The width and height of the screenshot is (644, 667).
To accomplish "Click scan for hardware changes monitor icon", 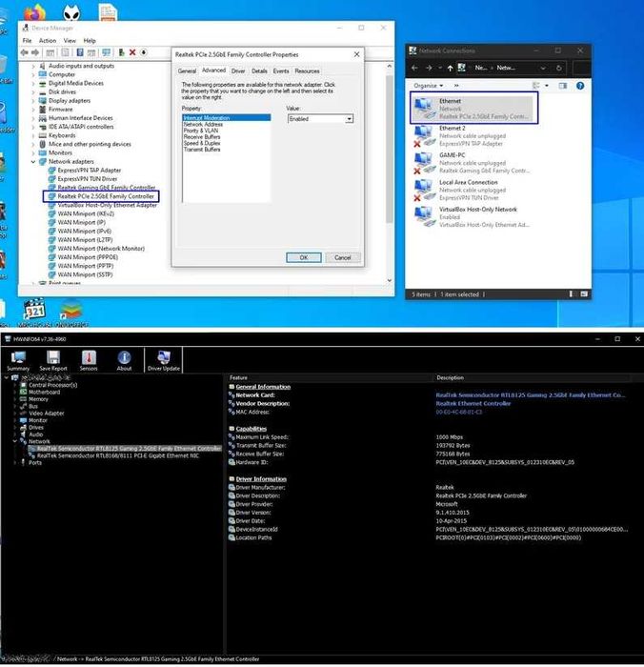I will 107,52.
